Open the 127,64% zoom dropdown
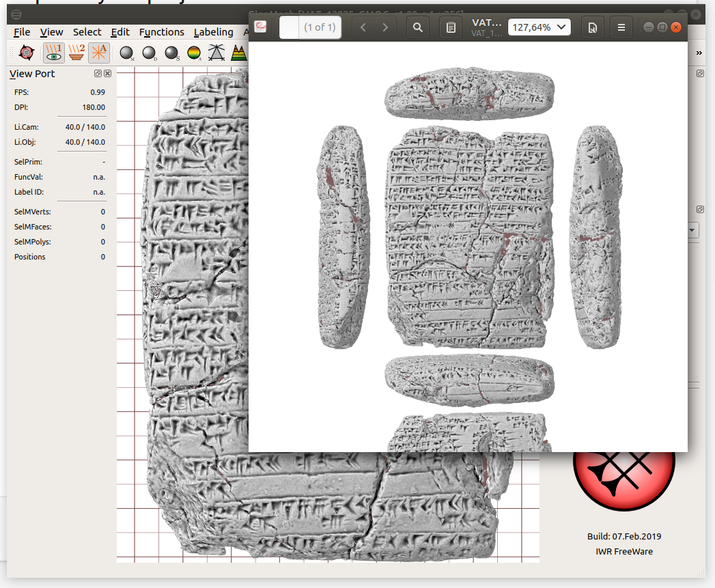The image size is (715, 588). [539, 27]
